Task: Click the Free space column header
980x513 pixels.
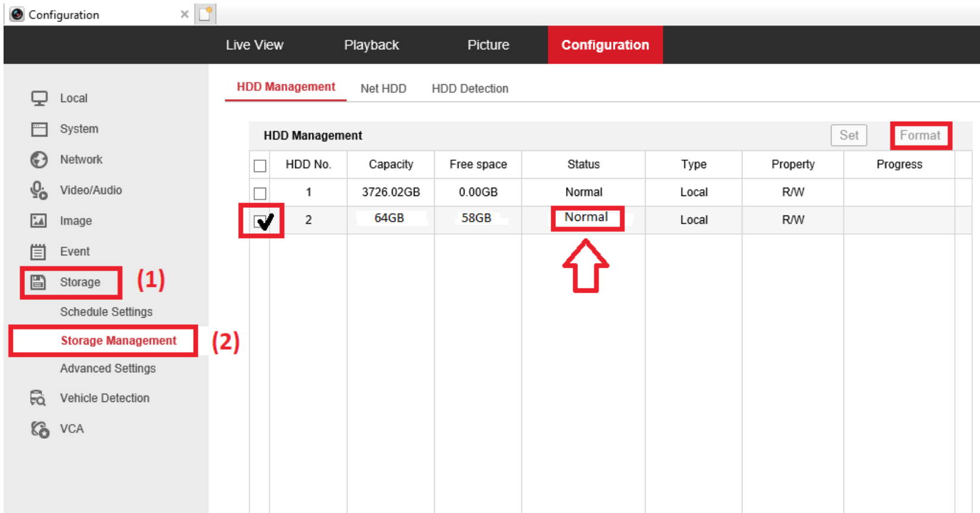Action: [x=478, y=164]
